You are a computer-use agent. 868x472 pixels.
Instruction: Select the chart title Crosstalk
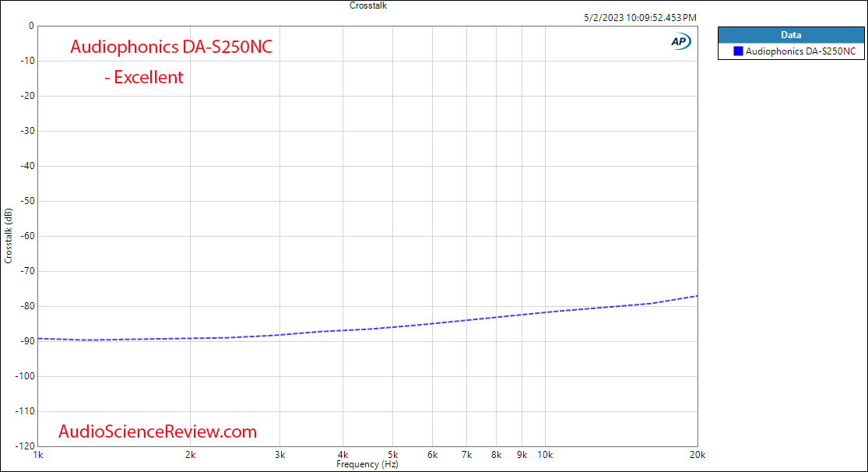point(368,5)
